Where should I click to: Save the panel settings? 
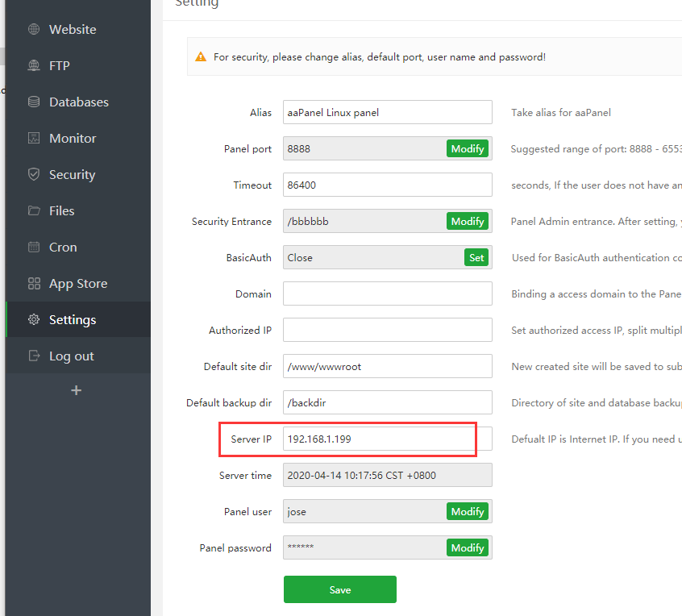(340, 589)
